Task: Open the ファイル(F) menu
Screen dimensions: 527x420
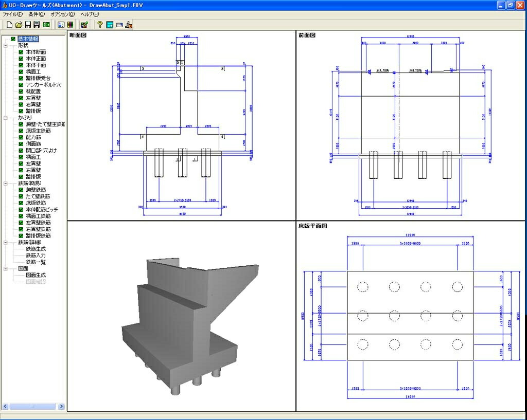Action: [12, 14]
